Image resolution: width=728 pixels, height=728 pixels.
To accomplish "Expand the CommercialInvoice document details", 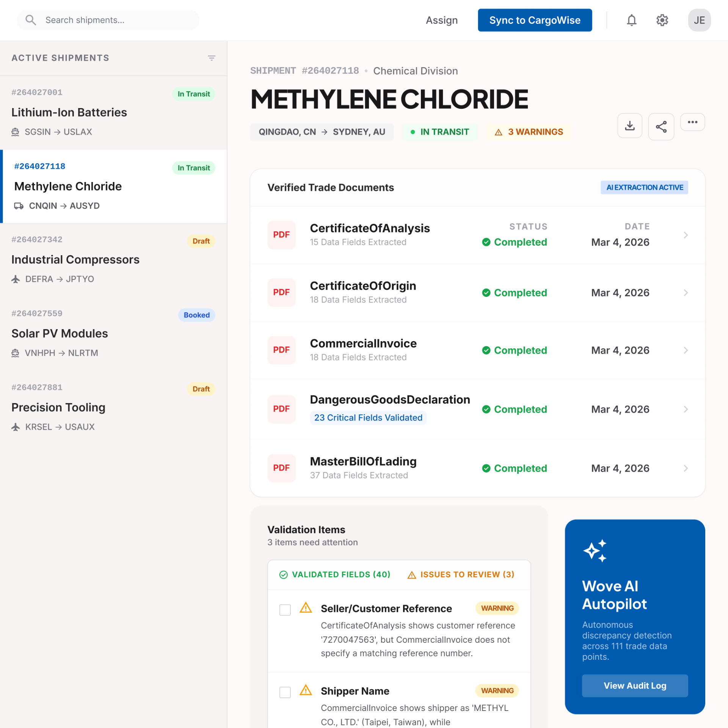I will point(686,350).
